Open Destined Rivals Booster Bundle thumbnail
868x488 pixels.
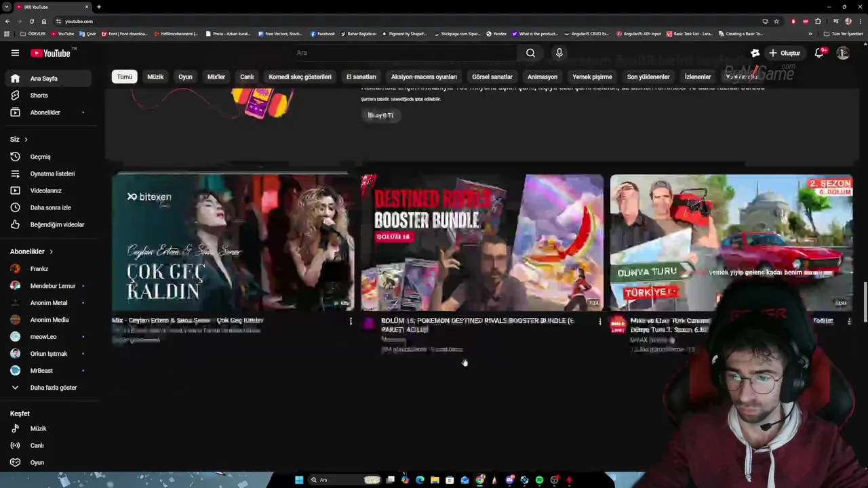pyautogui.click(x=482, y=242)
